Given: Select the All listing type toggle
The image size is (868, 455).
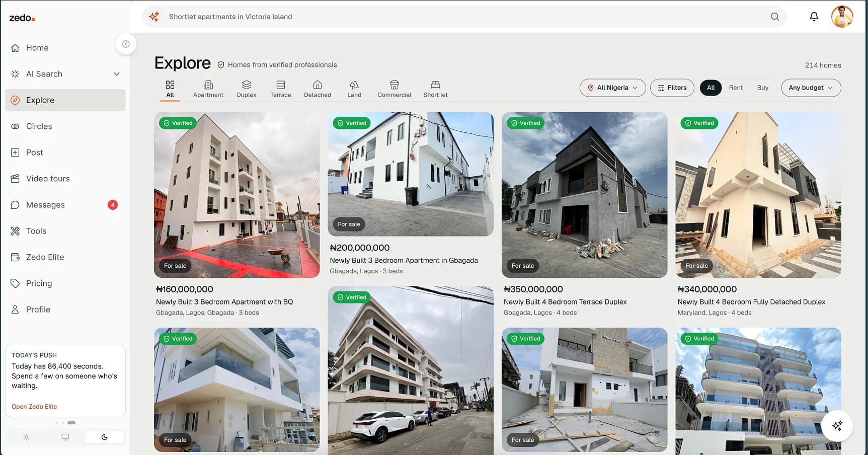Looking at the screenshot, I should [x=711, y=88].
